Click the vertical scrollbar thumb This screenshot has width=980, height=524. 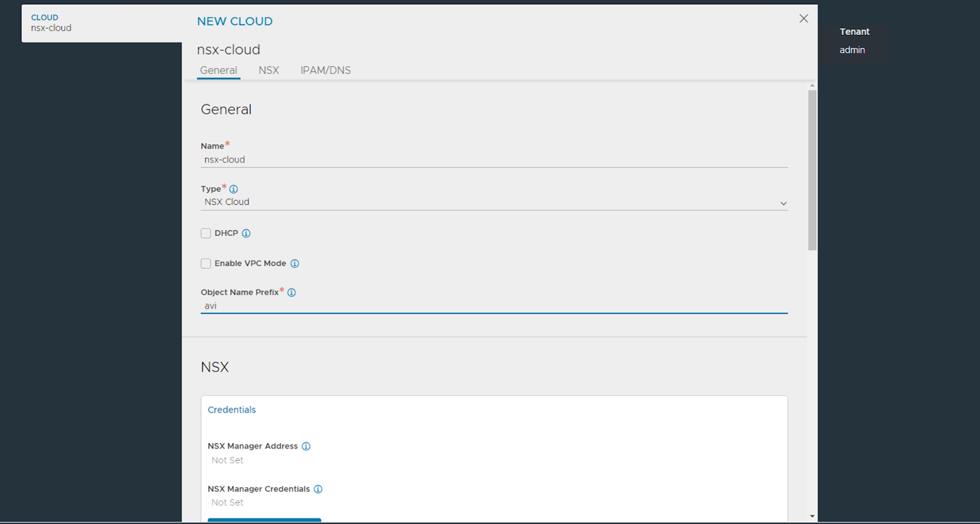[812, 170]
